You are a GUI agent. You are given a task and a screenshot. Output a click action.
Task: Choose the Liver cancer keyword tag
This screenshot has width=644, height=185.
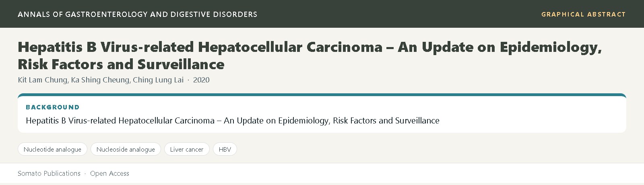[x=187, y=149]
